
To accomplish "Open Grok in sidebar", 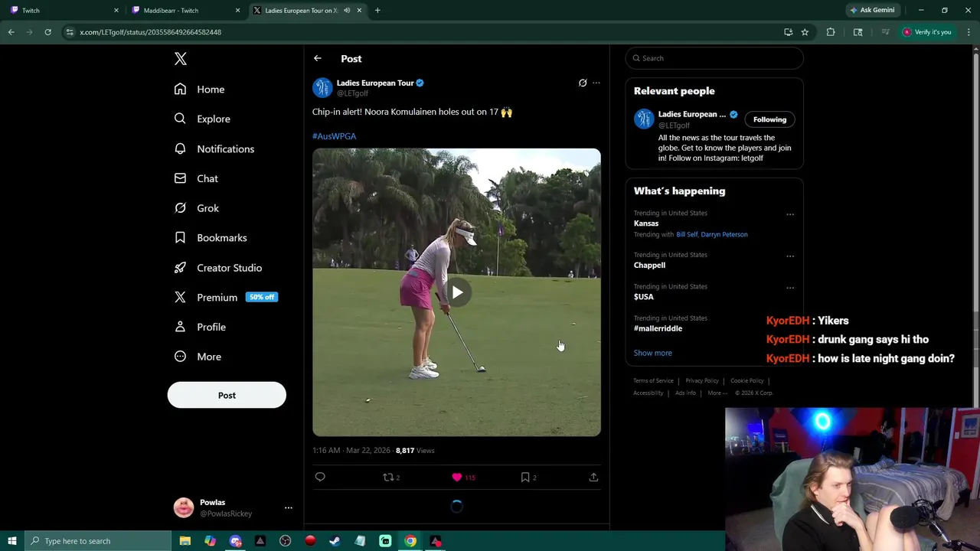I will click(x=196, y=208).
